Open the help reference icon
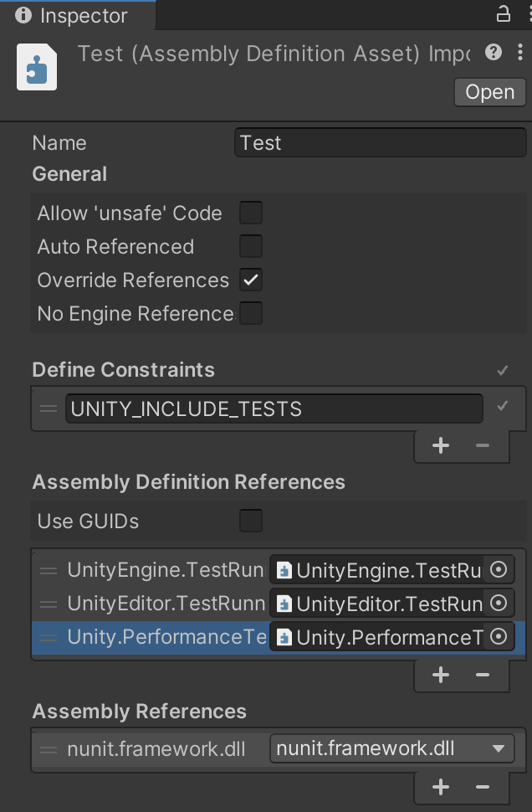Viewport: 532px width, 812px height. pos(494,53)
